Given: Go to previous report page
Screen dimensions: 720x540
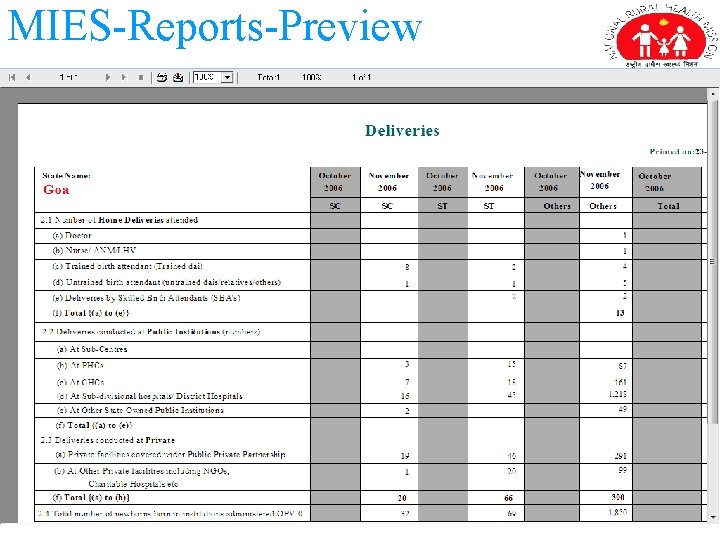Looking at the screenshot, I should [28, 78].
